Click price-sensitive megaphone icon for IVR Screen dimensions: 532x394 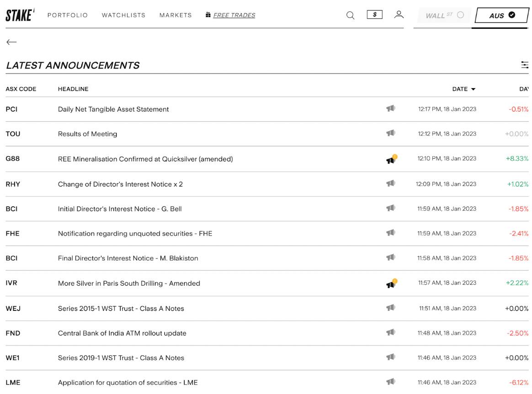[x=392, y=283]
